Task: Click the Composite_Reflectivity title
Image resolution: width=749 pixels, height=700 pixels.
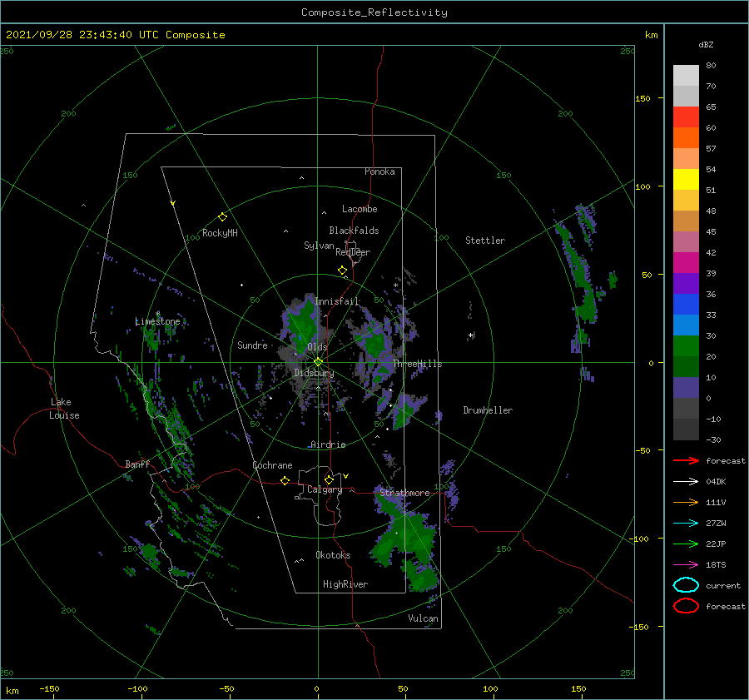Action: point(374,12)
